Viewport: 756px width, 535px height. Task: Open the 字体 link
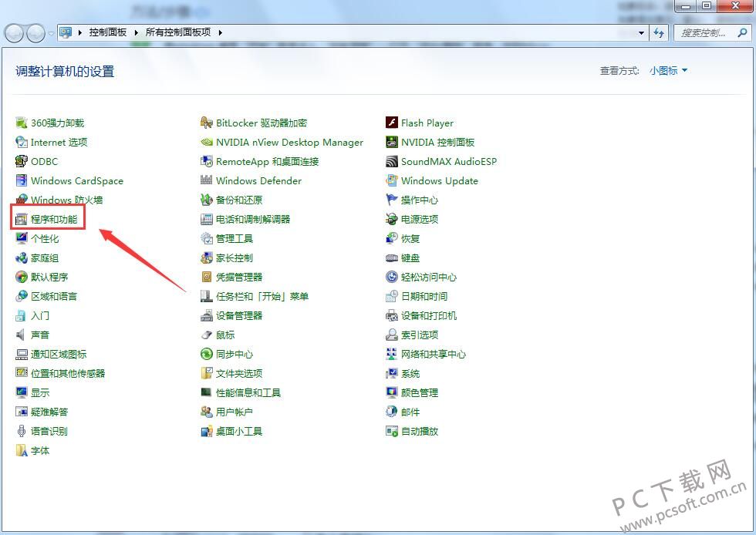pos(40,451)
